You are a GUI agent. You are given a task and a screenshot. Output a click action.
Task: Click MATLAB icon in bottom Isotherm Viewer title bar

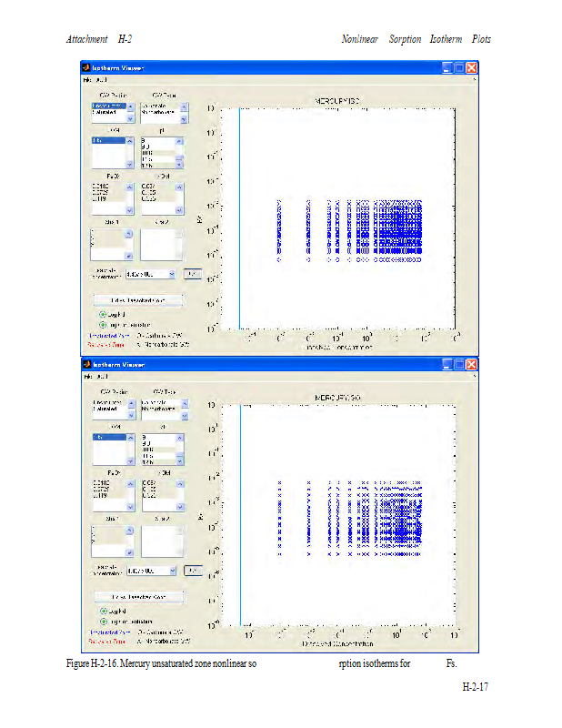pyautogui.click(x=86, y=364)
